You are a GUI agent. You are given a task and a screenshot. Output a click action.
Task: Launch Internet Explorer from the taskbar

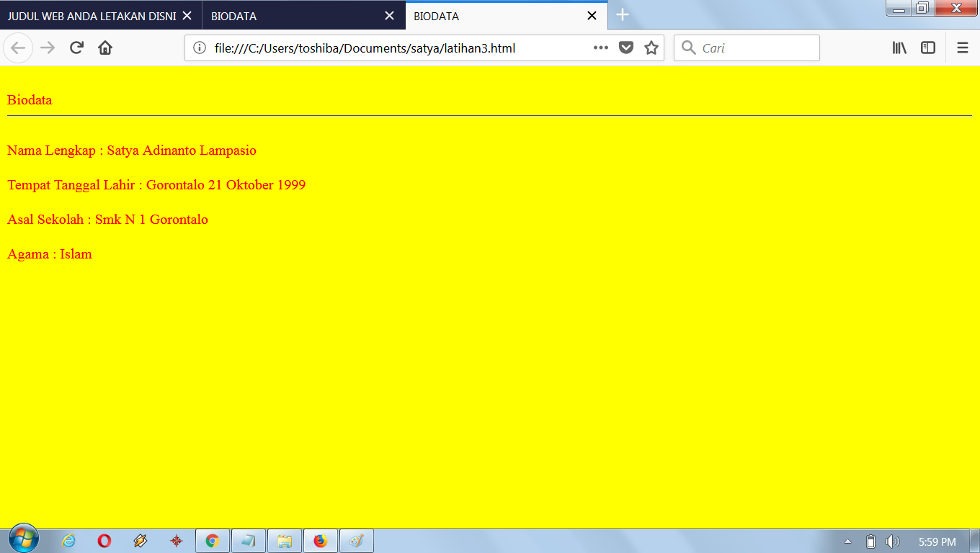(x=68, y=541)
